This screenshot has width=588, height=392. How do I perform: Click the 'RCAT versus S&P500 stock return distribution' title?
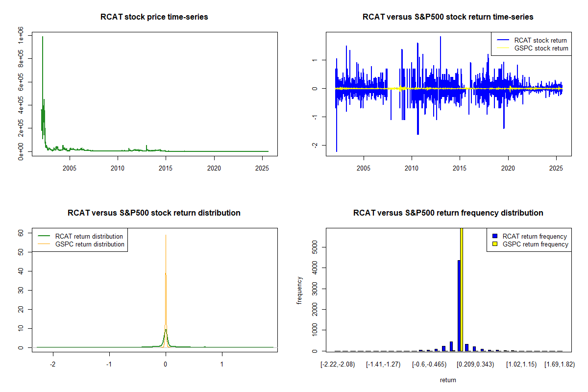coord(154,213)
